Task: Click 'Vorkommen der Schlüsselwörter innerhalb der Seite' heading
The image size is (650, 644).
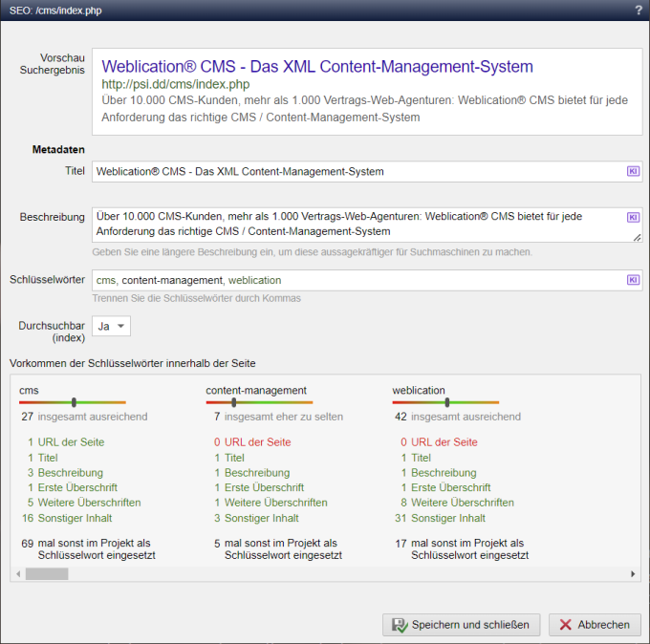Action: click(x=133, y=363)
